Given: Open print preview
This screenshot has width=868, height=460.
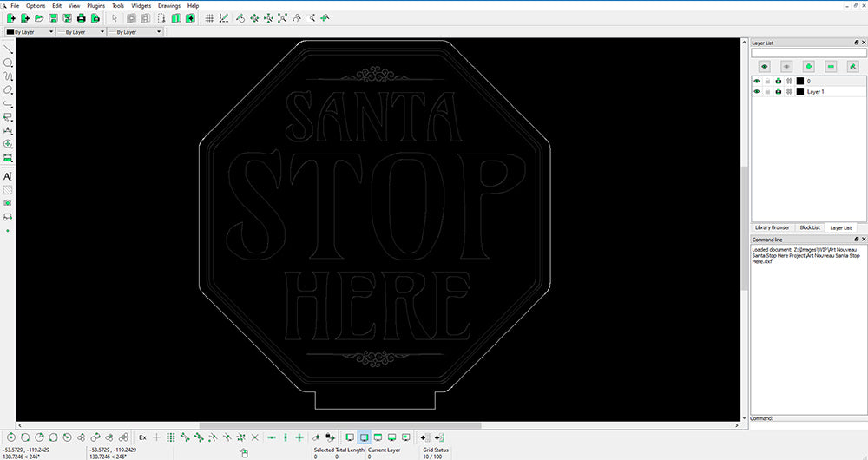Looking at the screenshot, I should click(x=95, y=18).
